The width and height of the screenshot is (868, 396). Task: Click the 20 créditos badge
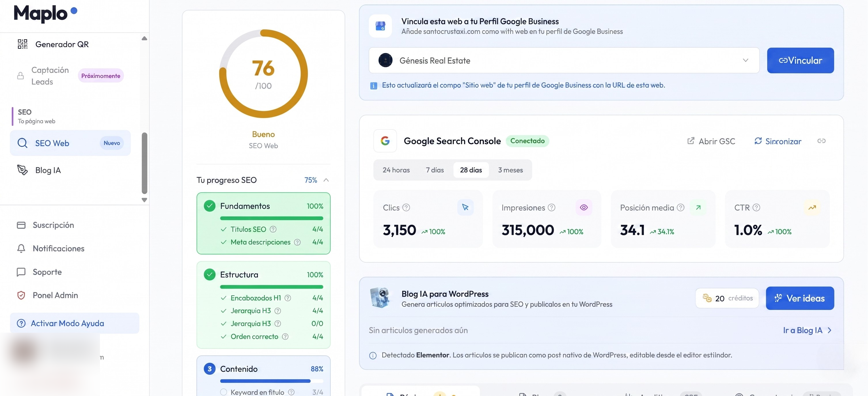pyautogui.click(x=727, y=298)
